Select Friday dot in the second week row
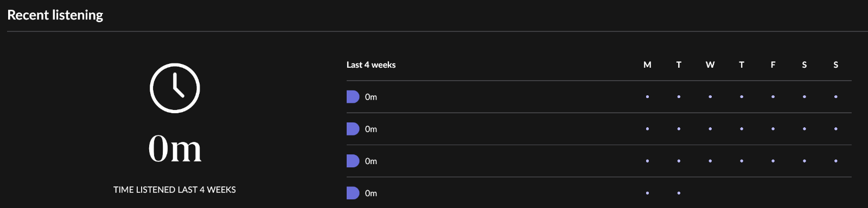The width and height of the screenshot is (868, 208). click(773, 129)
